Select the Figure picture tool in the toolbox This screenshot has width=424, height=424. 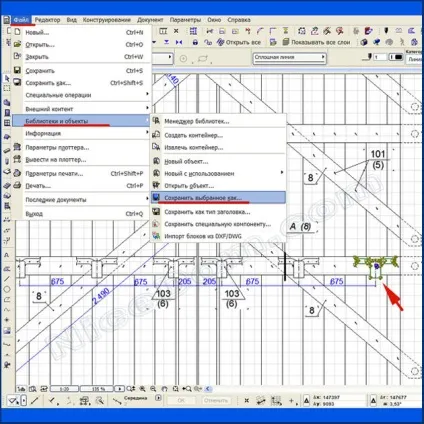pos(7,330)
